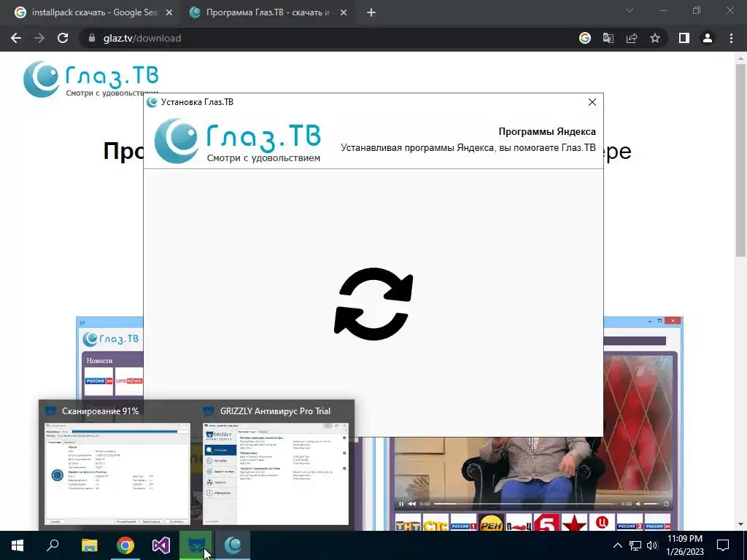747x560 pixels.
Task: Close the Установка Глаз.ТВ installer dialog
Action: pos(592,102)
